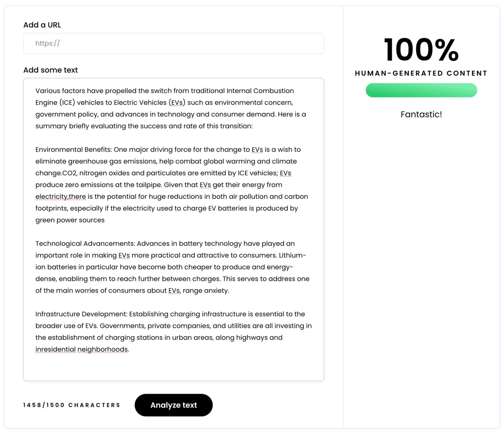The image size is (504, 433).
Task: Click the misspelled word 'inresidential'
Action: pos(55,350)
